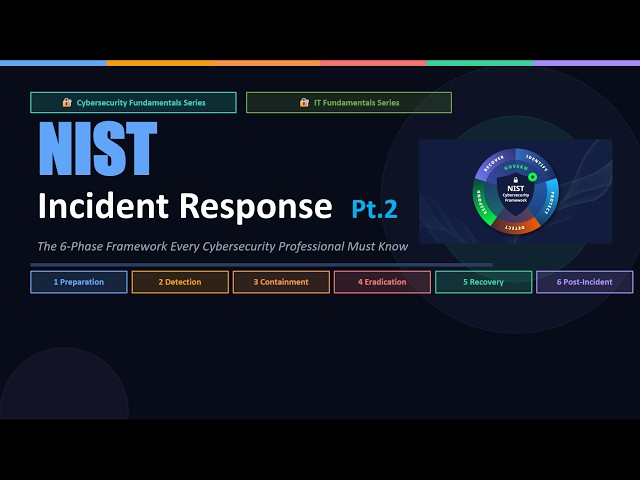Viewport: 640px width, 480px height.
Task: Select the 5 Recovery phase box
Action: 484,282
